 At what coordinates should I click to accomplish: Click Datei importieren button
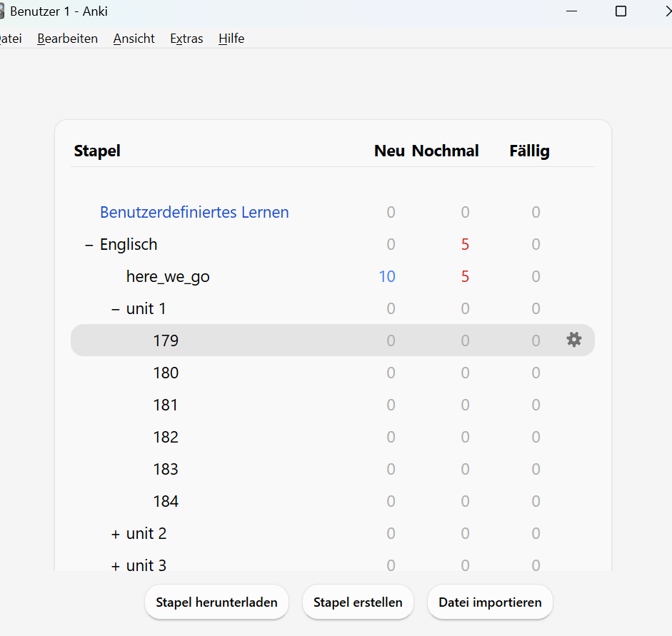pyautogui.click(x=490, y=602)
